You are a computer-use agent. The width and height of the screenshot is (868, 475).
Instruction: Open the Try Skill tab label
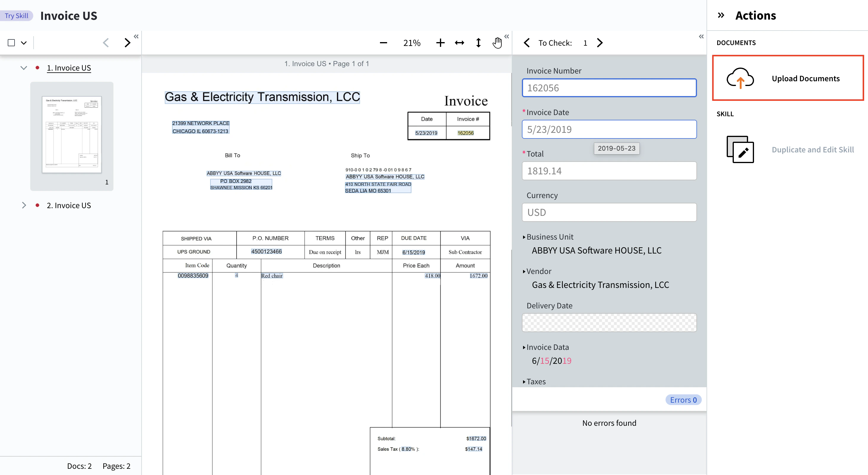[x=17, y=15]
